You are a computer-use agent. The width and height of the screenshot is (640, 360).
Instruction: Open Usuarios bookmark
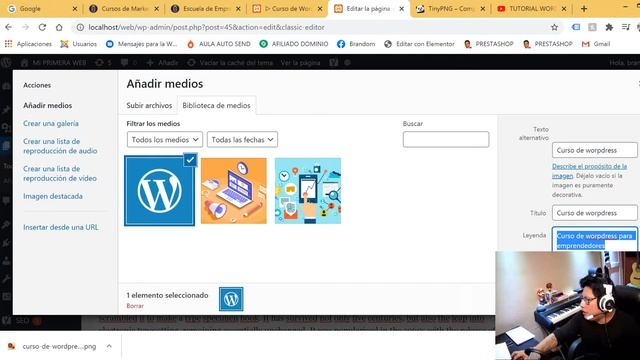pos(78,44)
